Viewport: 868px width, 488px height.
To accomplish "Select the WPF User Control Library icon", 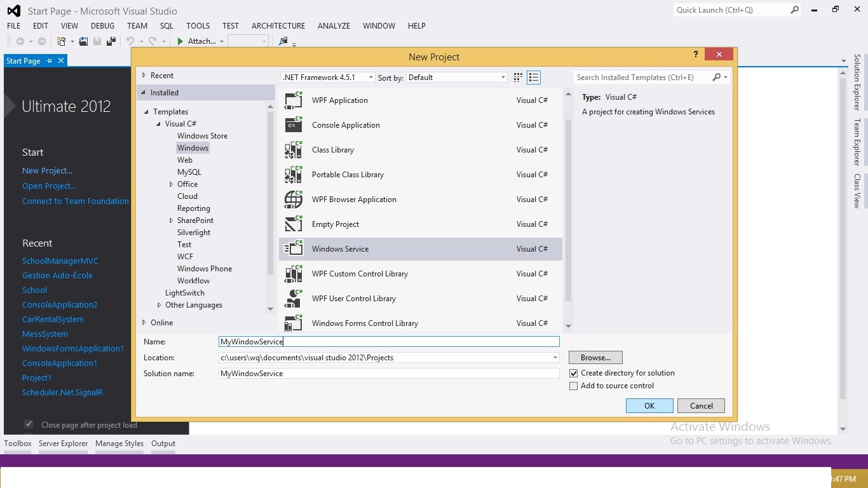I will [293, 299].
